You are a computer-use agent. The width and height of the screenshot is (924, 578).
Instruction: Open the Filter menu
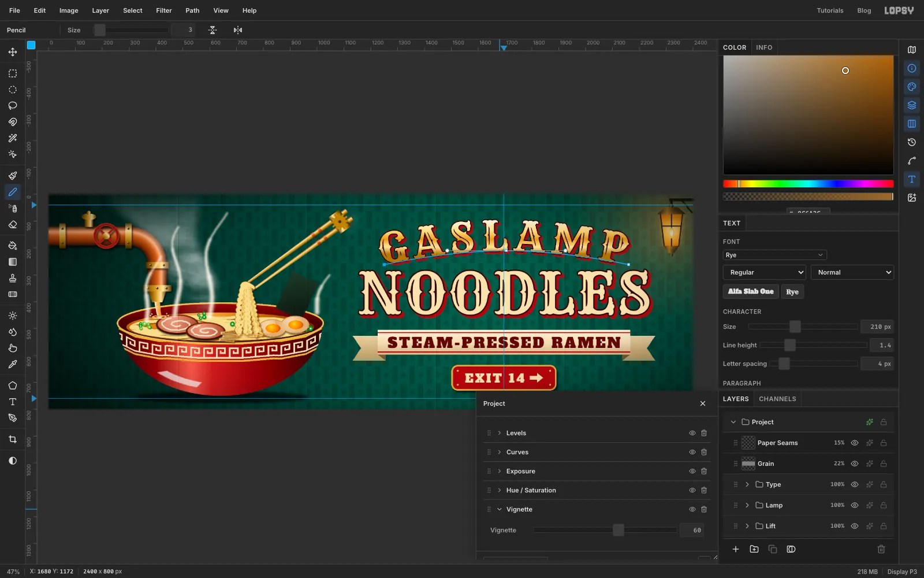pos(164,10)
